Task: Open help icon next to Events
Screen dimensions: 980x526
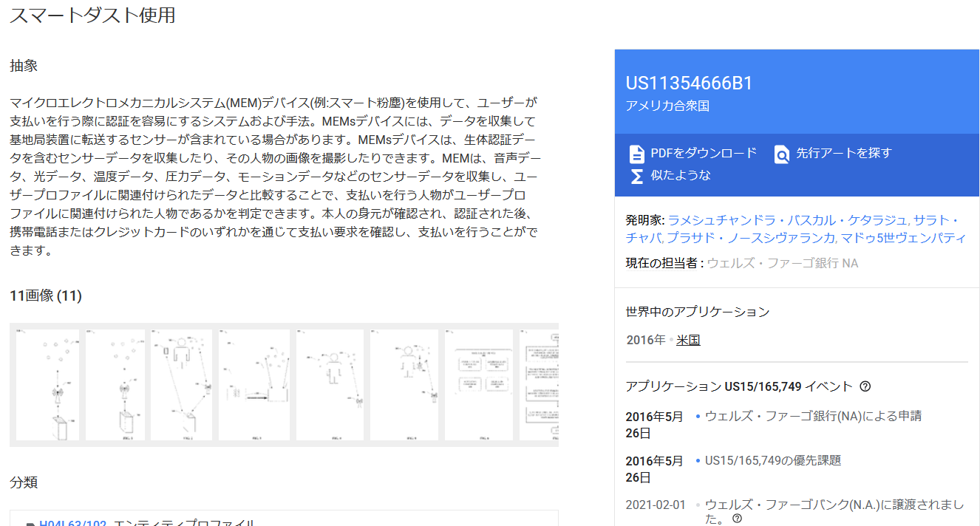Action: pyautogui.click(x=865, y=386)
